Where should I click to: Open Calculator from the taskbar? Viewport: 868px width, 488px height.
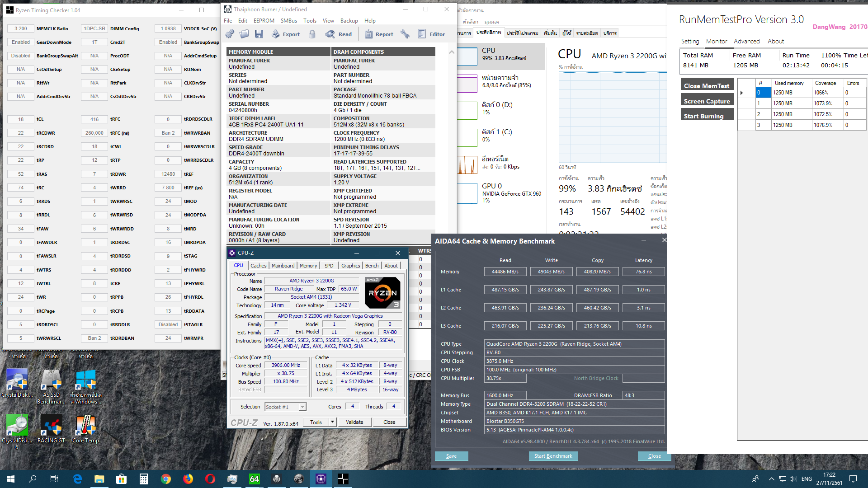(143, 479)
